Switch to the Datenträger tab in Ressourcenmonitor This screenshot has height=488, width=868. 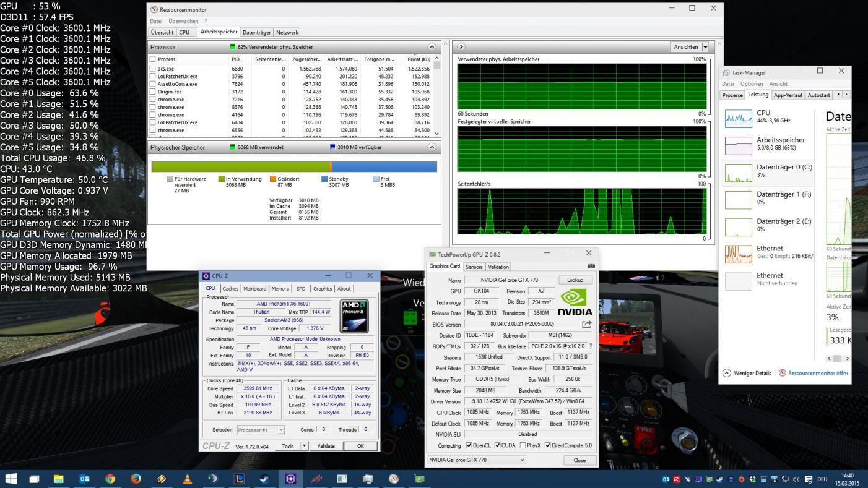(x=256, y=32)
